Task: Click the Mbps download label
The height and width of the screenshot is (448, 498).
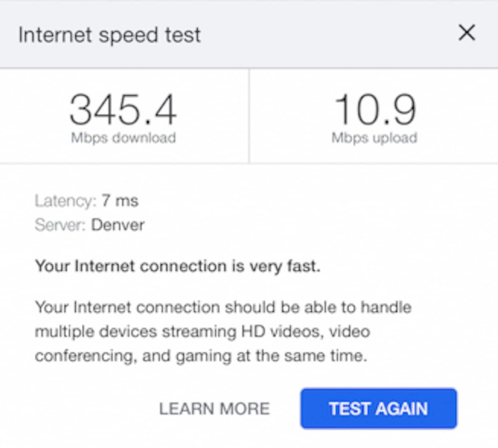Action: (x=123, y=138)
